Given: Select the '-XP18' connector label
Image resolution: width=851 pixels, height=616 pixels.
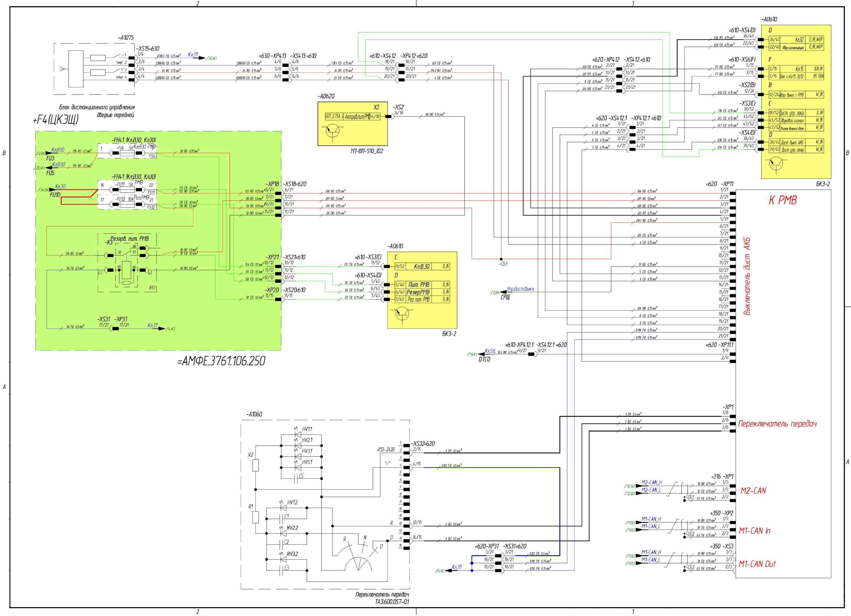Looking at the screenshot, I should [x=272, y=184].
